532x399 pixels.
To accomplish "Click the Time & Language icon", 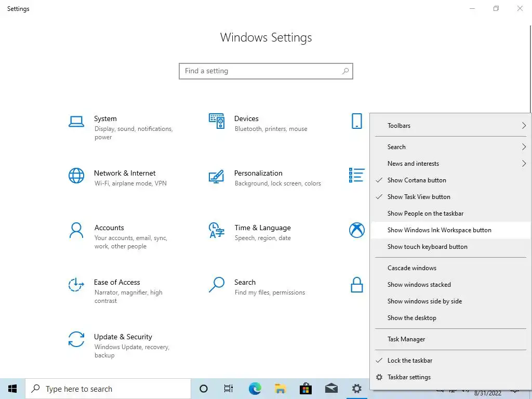I will tap(217, 230).
